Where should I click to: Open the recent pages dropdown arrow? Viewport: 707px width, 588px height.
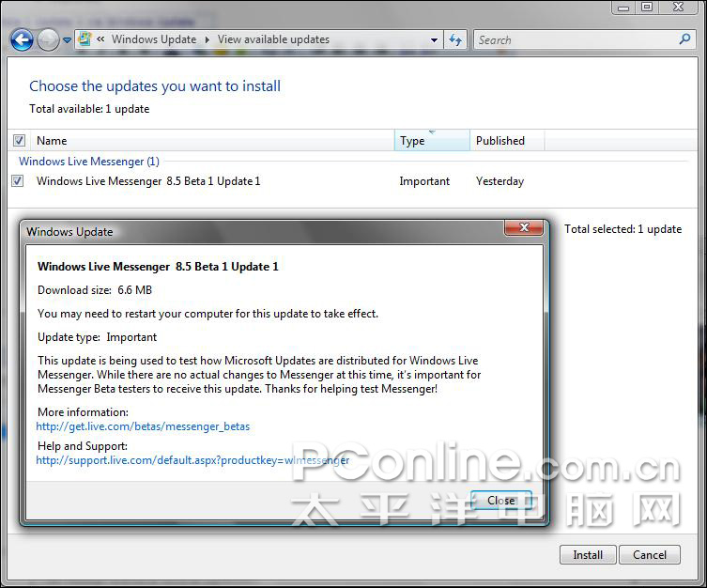68,40
